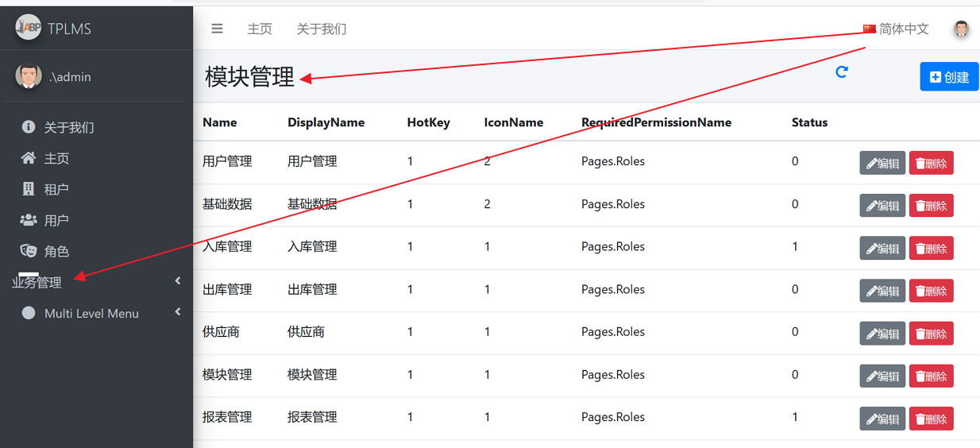Open 关于我们 in the sidebar

(69, 127)
